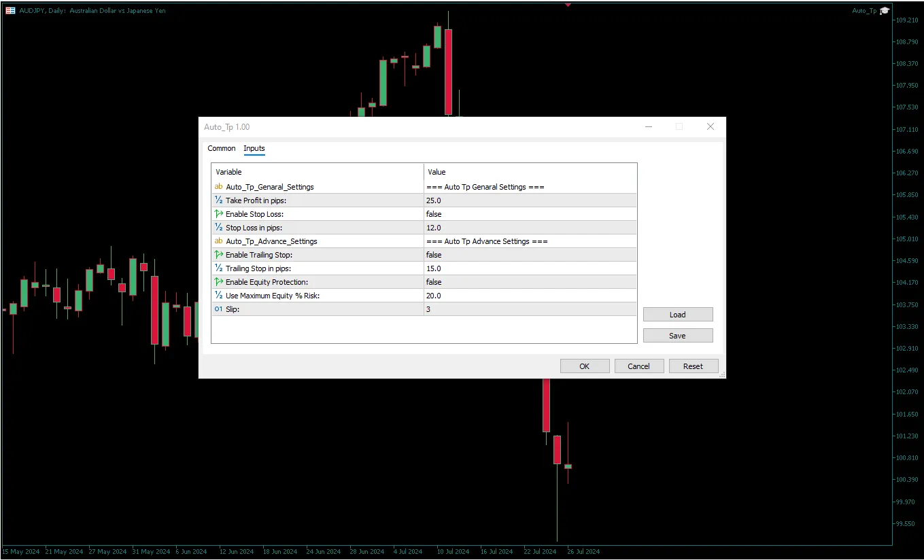Screen dimensions: 924x560
Task: Click the '=== Auto Tp Genaral Settings ===' value
Action: (x=485, y=187)
